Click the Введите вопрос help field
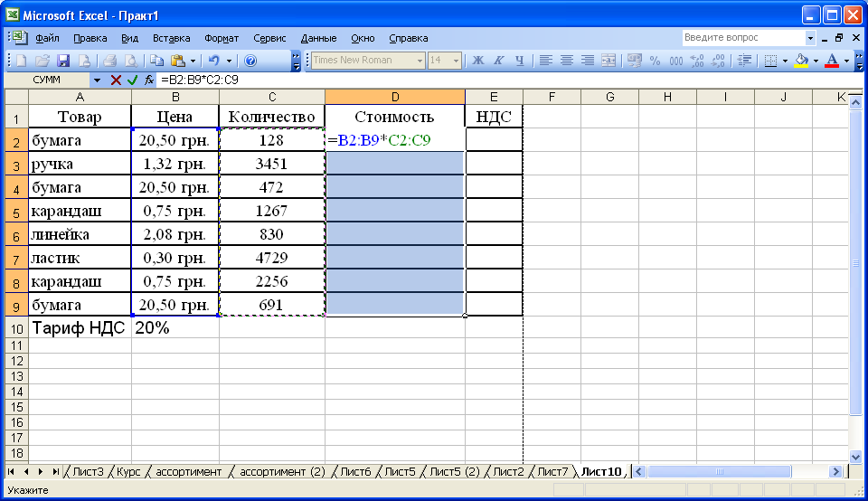 743,38
